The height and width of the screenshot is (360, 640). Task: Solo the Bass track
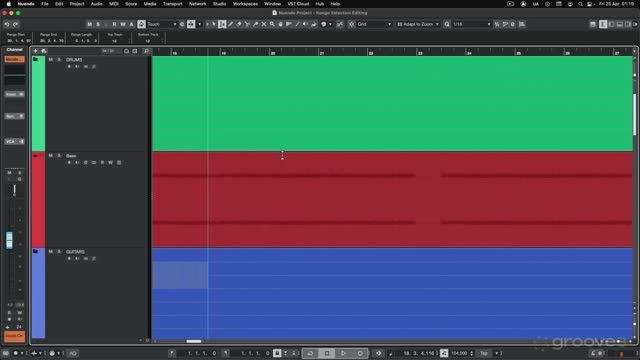pyautogui.click(x=59, y=156)
